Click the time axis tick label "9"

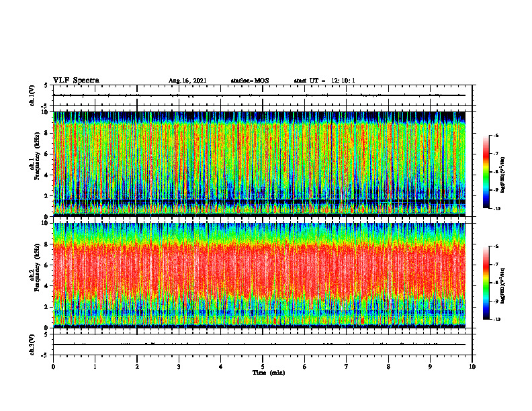tap(430, 367)
